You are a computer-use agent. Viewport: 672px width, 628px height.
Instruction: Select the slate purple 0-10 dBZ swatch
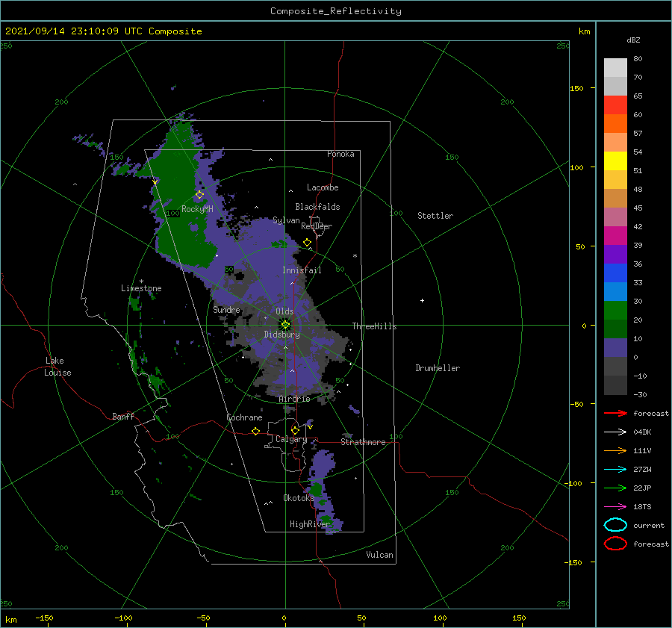pyautogui.click(x=615, y=348)
